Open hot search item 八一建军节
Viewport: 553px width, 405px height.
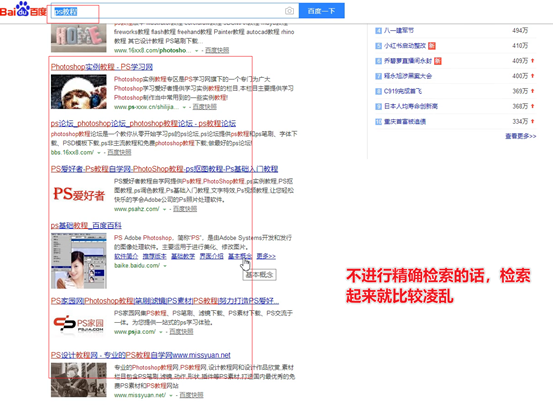(399, 31)
